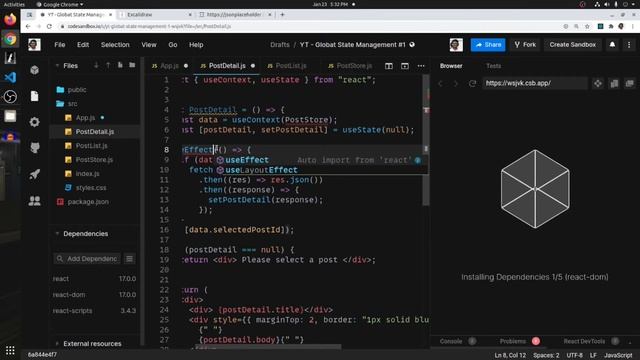Show Applications grid in the dock
Image resolution: width=640 pixels, height=360 pixels.
pyautogui.click(x=10, y=350)
